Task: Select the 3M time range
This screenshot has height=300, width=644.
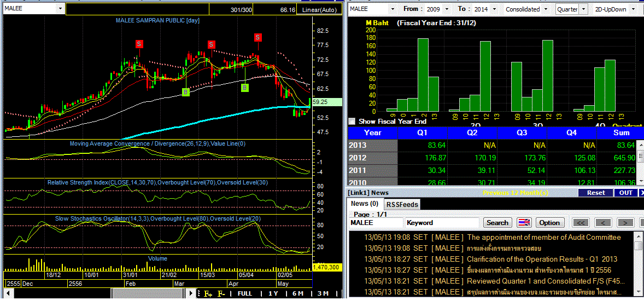Action: pos(323,293)
